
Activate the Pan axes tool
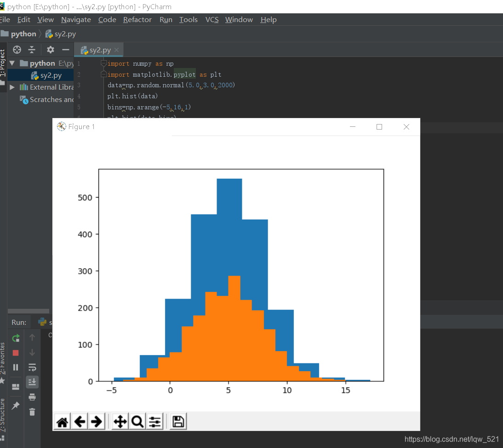(120, 421)
